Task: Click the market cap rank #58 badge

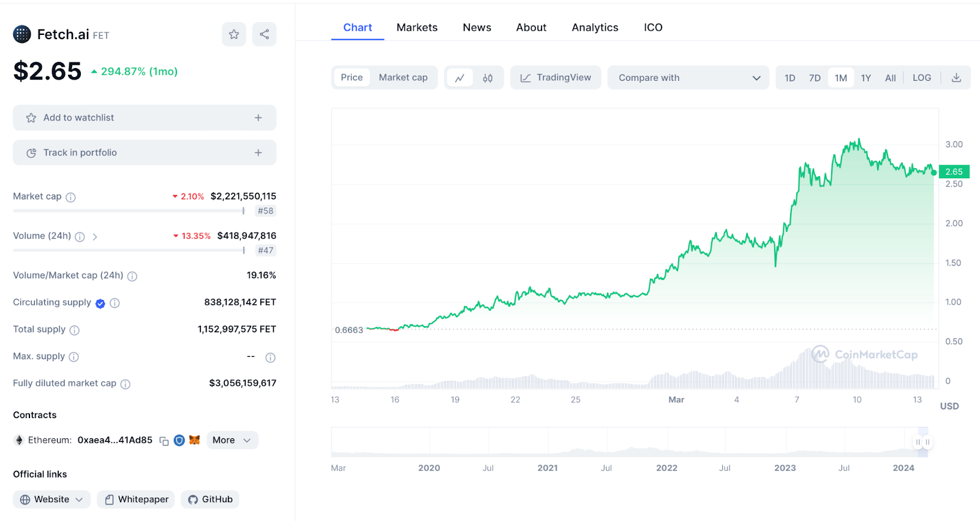Action: click(266, 211)
